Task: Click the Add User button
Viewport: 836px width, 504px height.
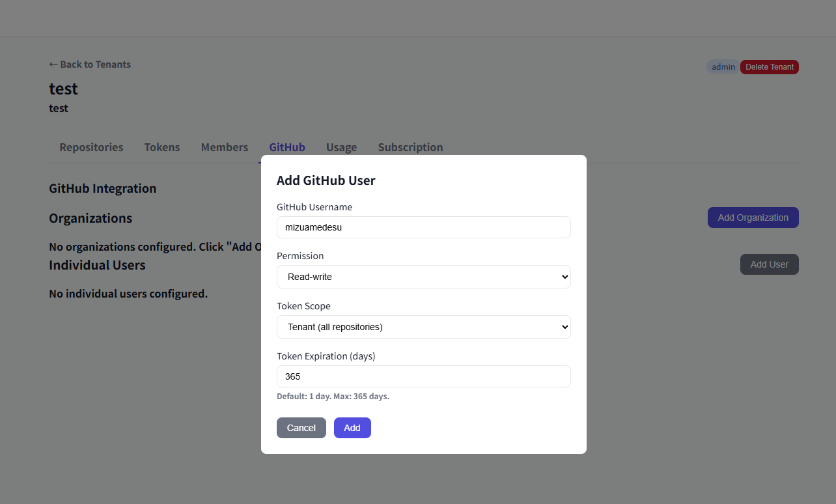Action: [769, 264]
